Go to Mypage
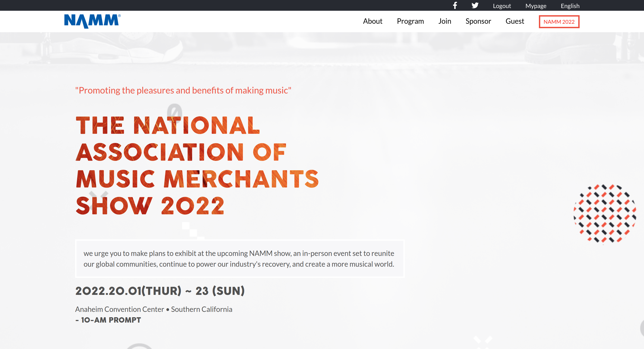Viewport: 644px width, 349px height. point(536,6)
